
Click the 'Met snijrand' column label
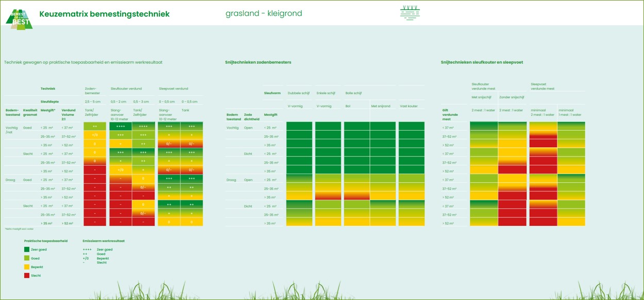coord(381,106)
